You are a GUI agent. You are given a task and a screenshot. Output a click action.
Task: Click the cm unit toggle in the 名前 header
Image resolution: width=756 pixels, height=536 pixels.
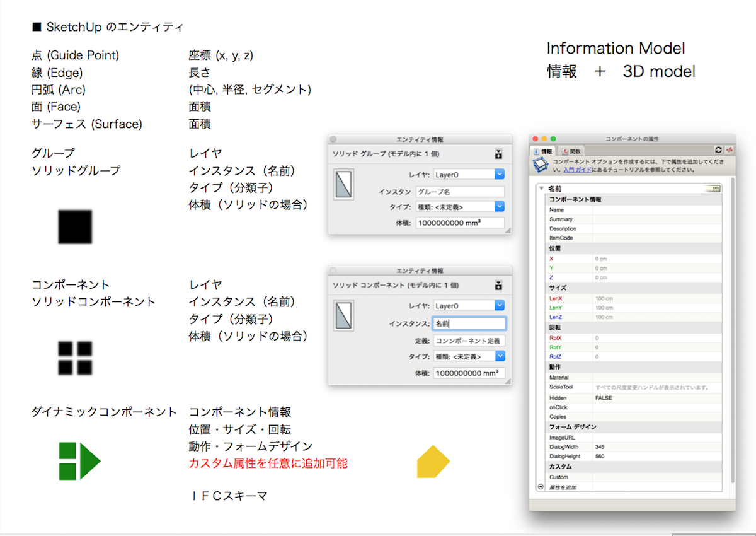pos(713,188)
